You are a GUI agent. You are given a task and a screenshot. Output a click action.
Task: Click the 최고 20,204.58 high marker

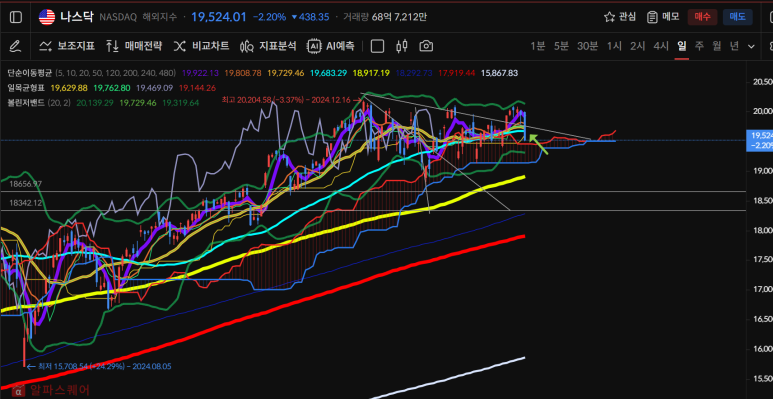[x=293, y=100]
